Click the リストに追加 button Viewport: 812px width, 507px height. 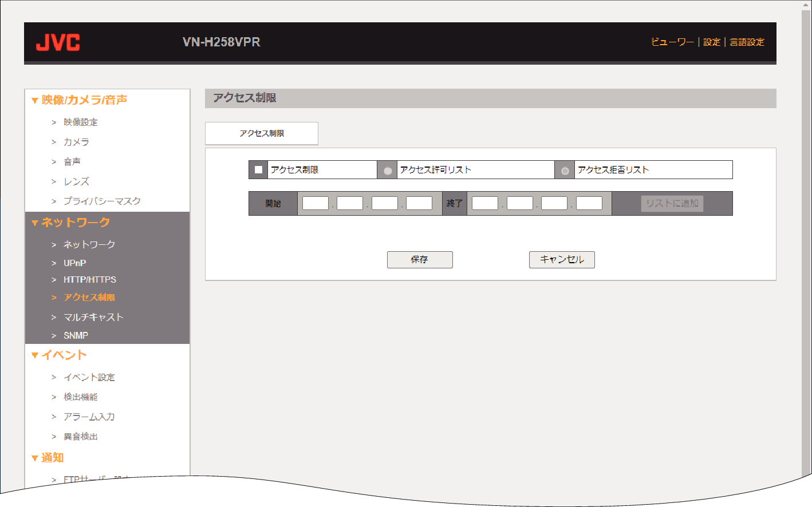(672, 203)
